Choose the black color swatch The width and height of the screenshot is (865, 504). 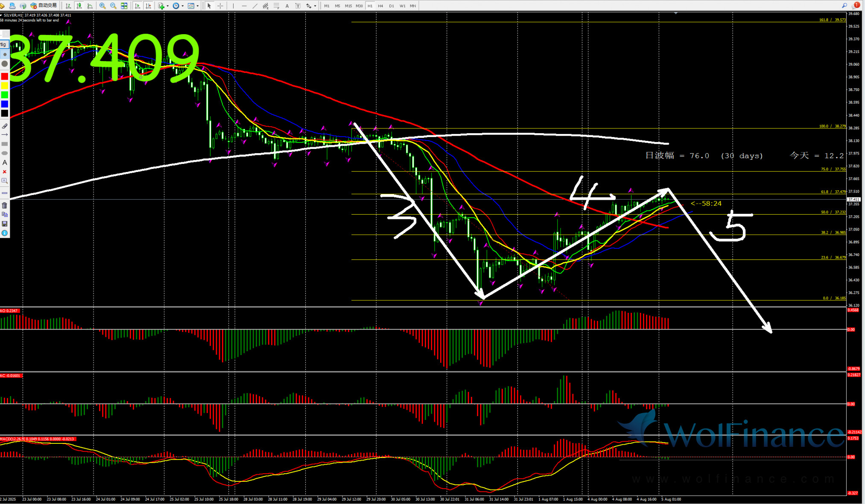coord(5,113)
